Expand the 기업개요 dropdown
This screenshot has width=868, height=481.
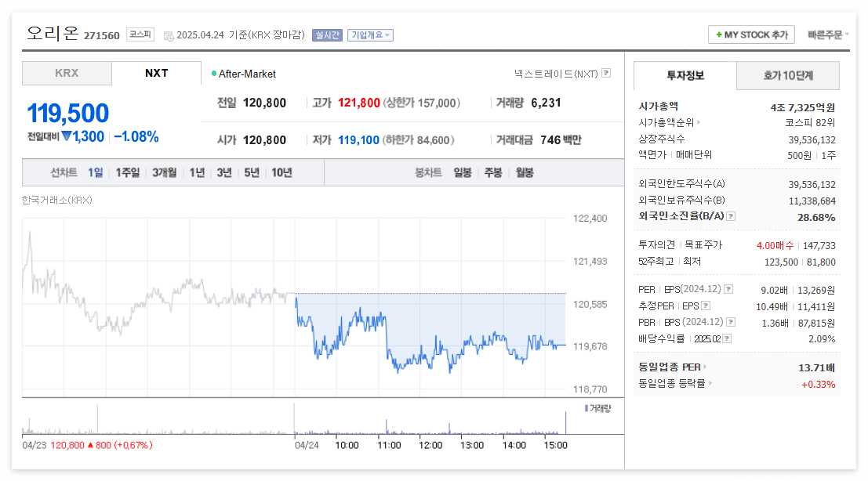point(369,34)
